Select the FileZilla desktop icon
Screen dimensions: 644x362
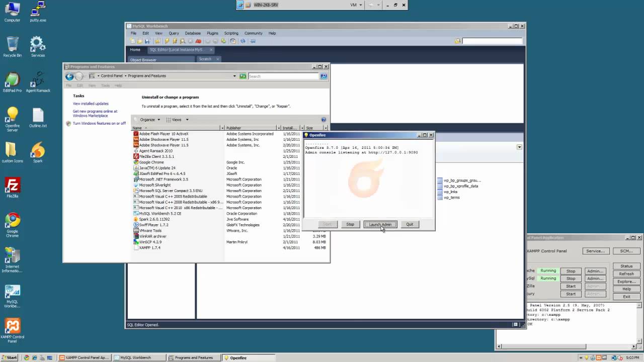point(12,188)
